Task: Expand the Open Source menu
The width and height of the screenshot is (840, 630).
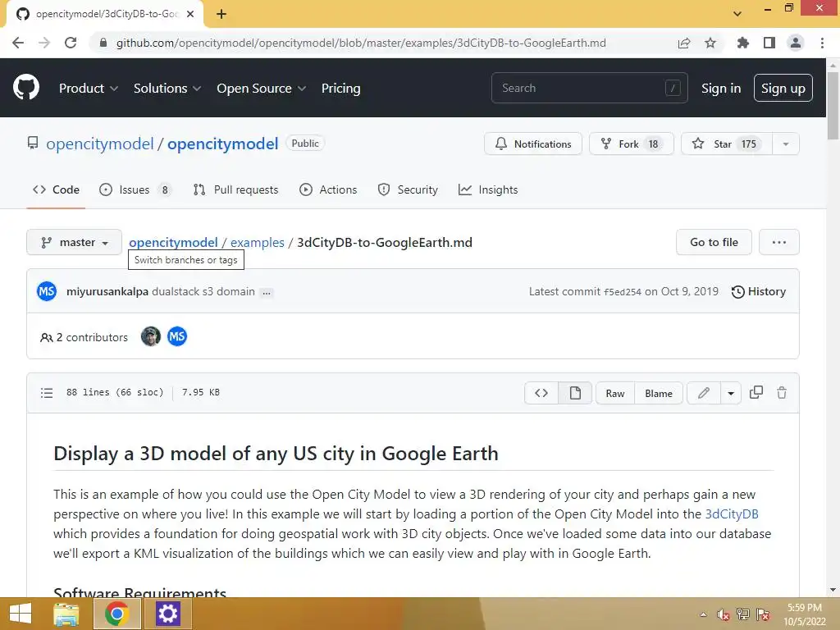Action: coord(262,88)
